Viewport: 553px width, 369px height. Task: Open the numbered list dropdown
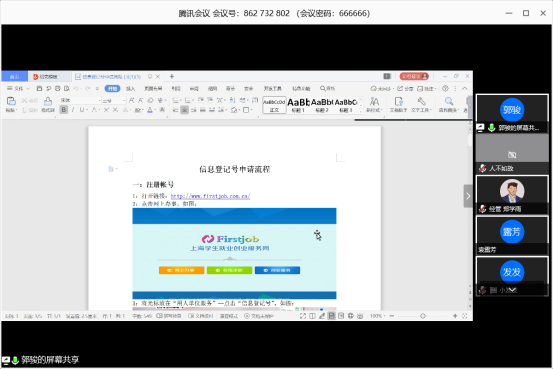192,101
